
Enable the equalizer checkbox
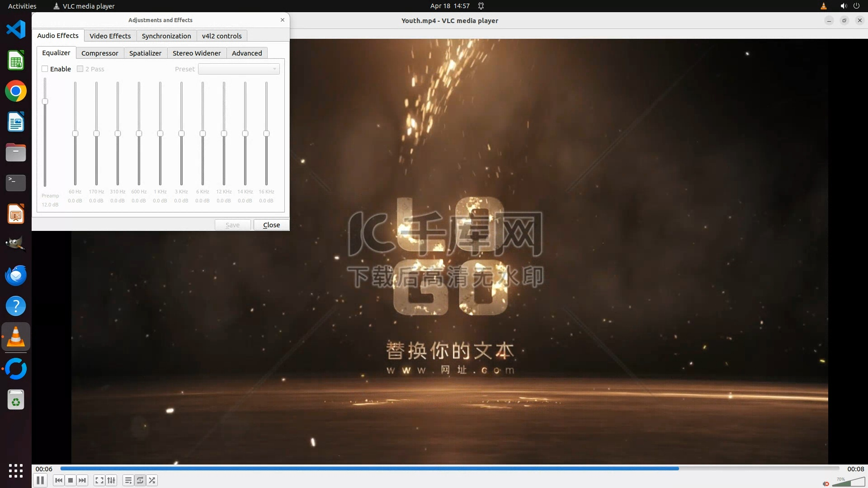click(45, 69)
